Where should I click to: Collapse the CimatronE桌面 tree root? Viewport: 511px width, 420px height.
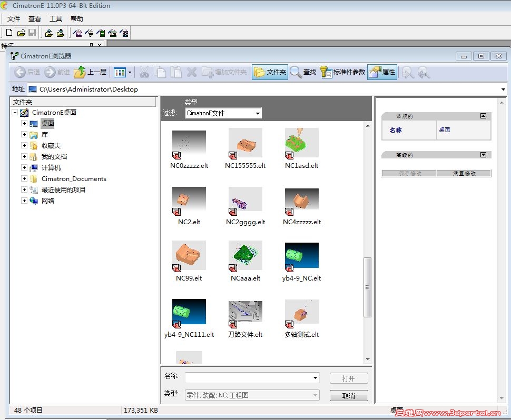pyautogui.click(x=15, y=112)
